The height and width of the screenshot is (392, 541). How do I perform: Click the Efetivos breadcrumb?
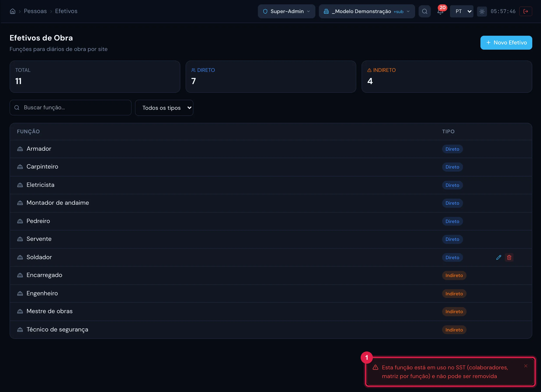(x=66, y=11)
